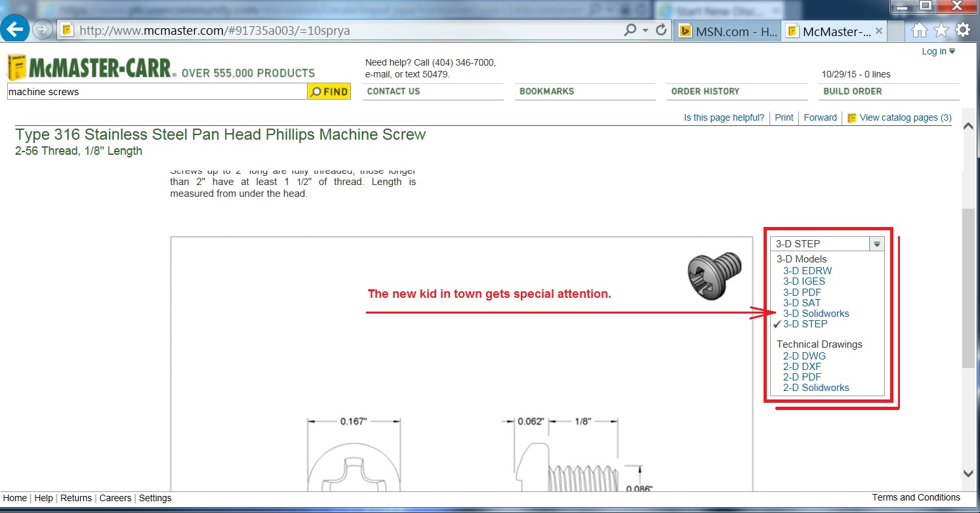
Task: Close the McMaster-Carr tab
Action: tap(879, 31)
